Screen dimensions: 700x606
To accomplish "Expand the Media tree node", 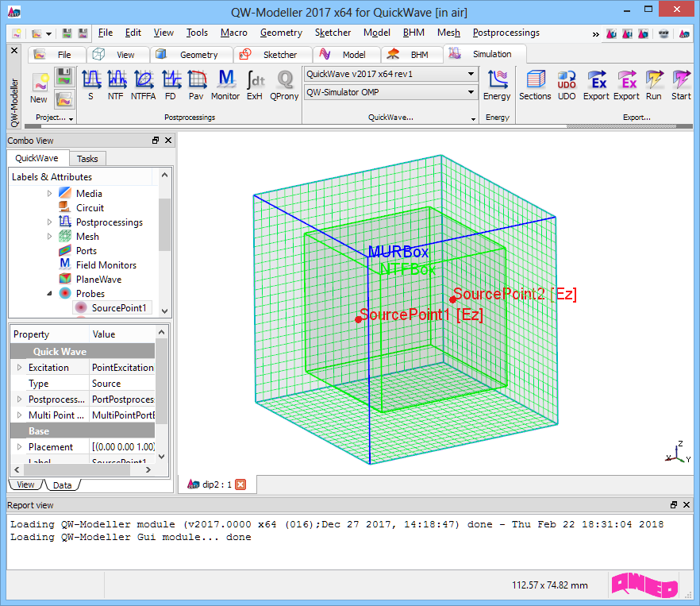I will [x=49, y=194].
